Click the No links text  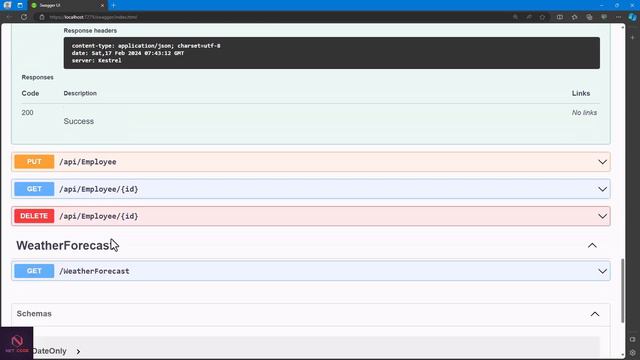(584, 113)
